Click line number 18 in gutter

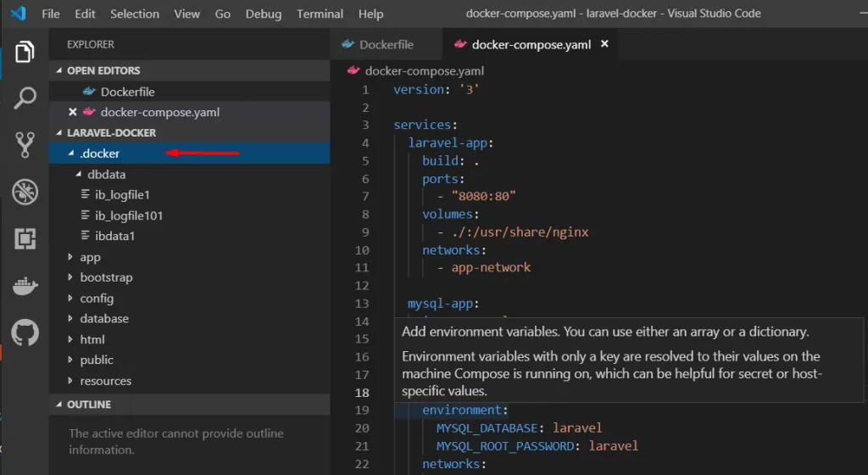[361, 392]
